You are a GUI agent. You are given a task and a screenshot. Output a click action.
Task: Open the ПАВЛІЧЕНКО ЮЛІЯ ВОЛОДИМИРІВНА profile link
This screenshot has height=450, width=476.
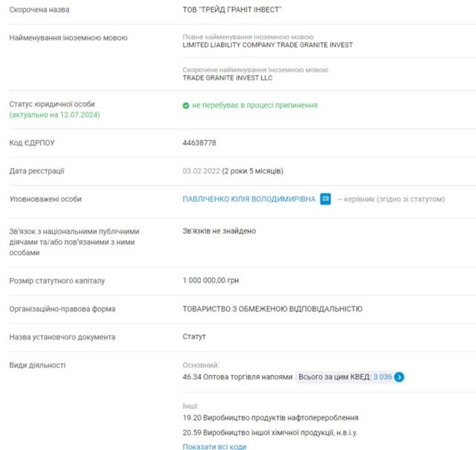(x=249, y=199)
